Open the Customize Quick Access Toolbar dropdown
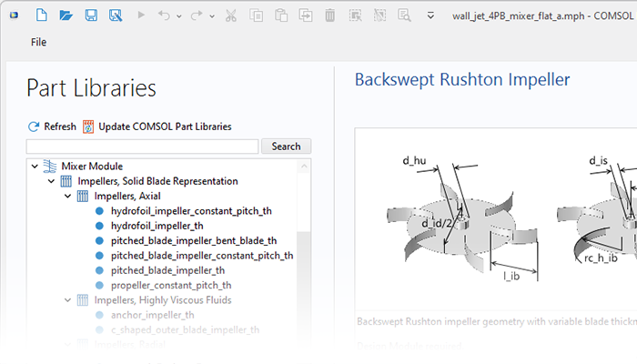The width and height of the screenshot is (637, 364). tap(430, 15)
